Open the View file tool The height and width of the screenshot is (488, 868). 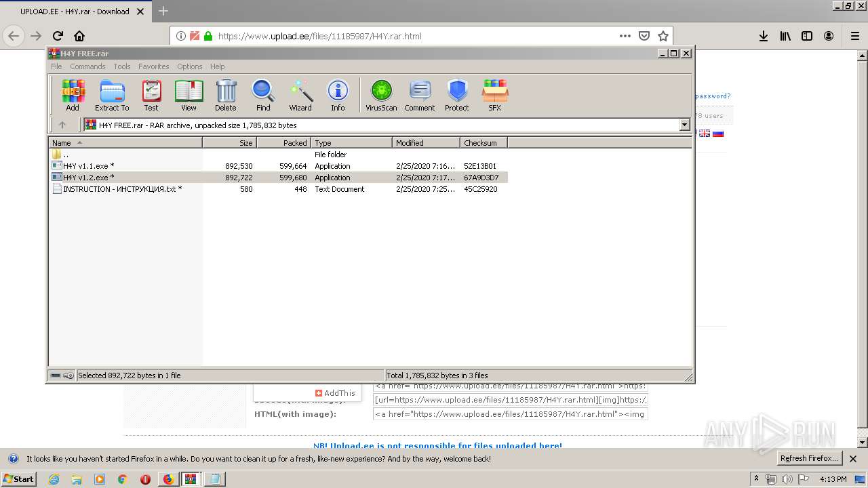189,95
